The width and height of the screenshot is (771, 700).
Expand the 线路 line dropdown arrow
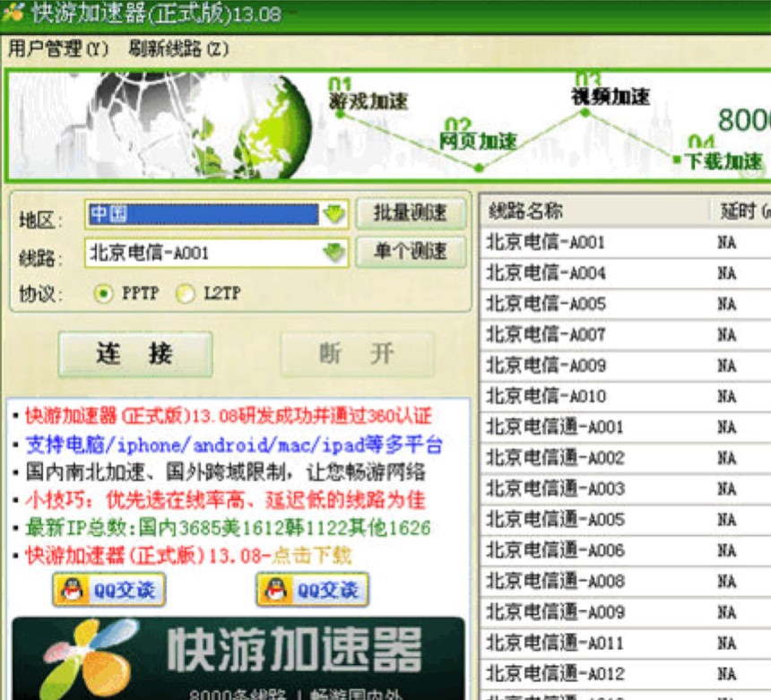[334, 254]
